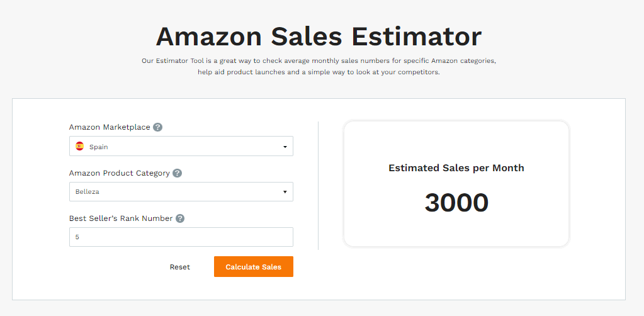Click the Amazon Product Category label text

[x=119, y=173]
